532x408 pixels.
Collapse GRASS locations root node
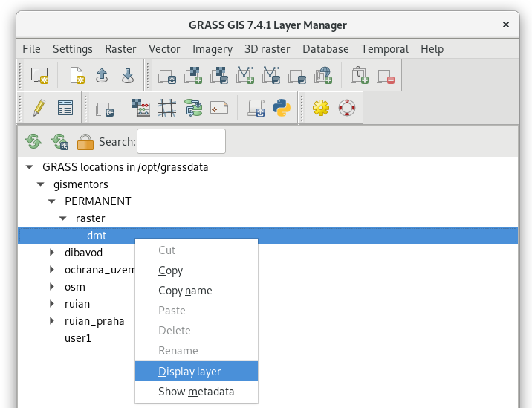click(30, 167)
